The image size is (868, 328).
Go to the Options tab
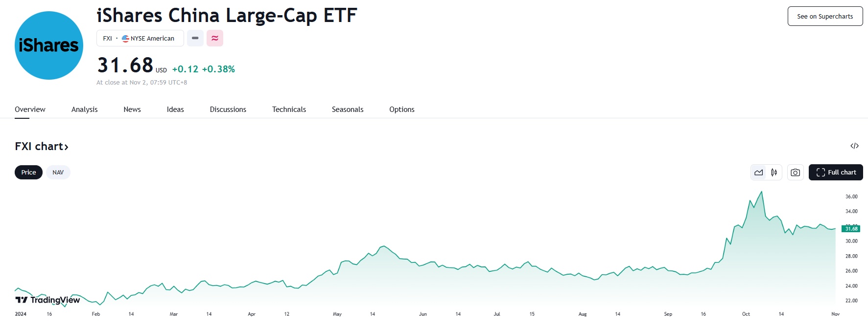click(402, 109)
